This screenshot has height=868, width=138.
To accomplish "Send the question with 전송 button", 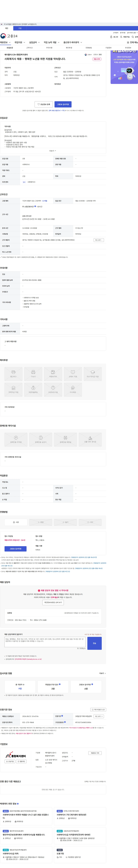I will point(94,643).
